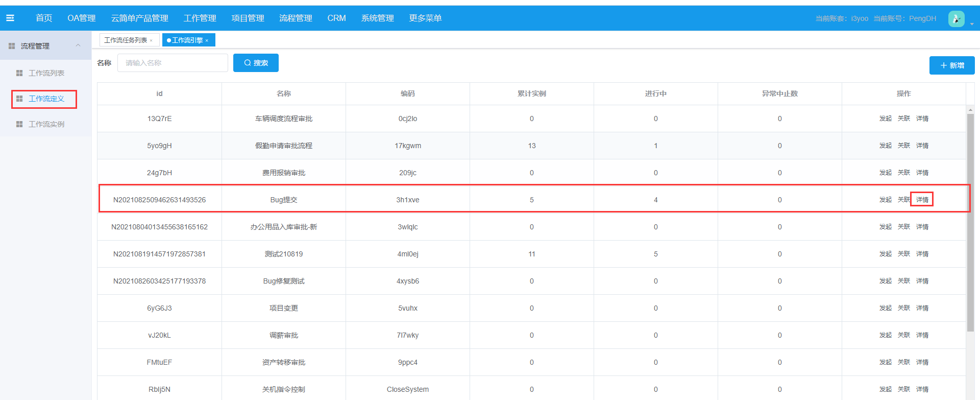980x400 pixels.
Task: Switch to the 工作流引擎 tab
Action: click(x=187, y=40)
